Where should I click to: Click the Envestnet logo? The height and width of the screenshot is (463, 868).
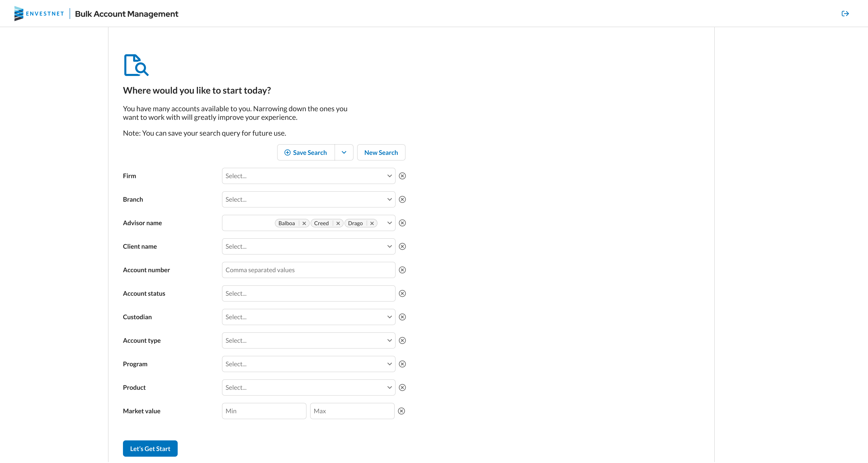click(x=39, y=14)
